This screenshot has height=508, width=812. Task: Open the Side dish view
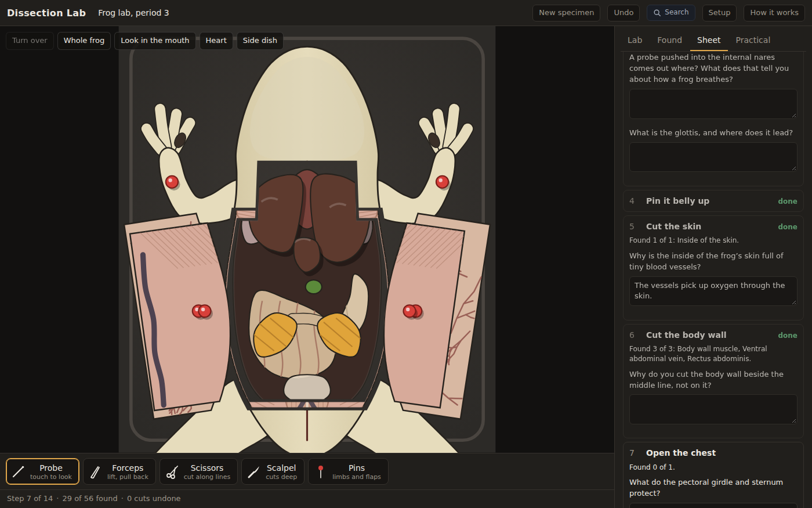tap(260, 41)
